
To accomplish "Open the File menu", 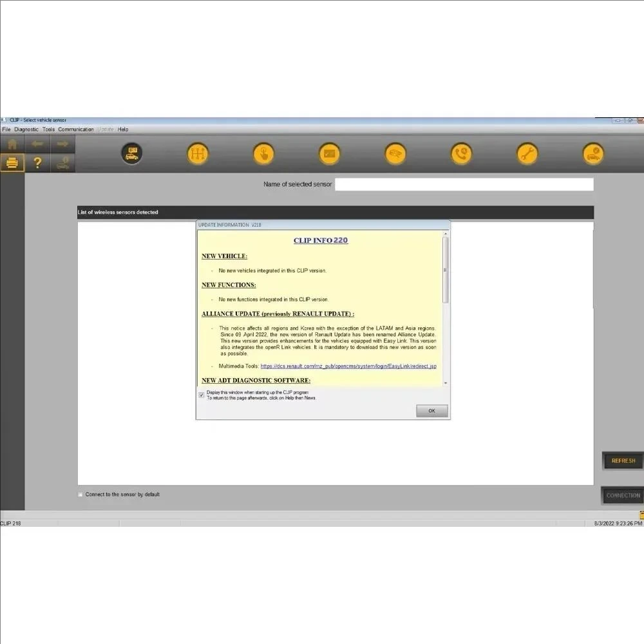I will 6,129.
